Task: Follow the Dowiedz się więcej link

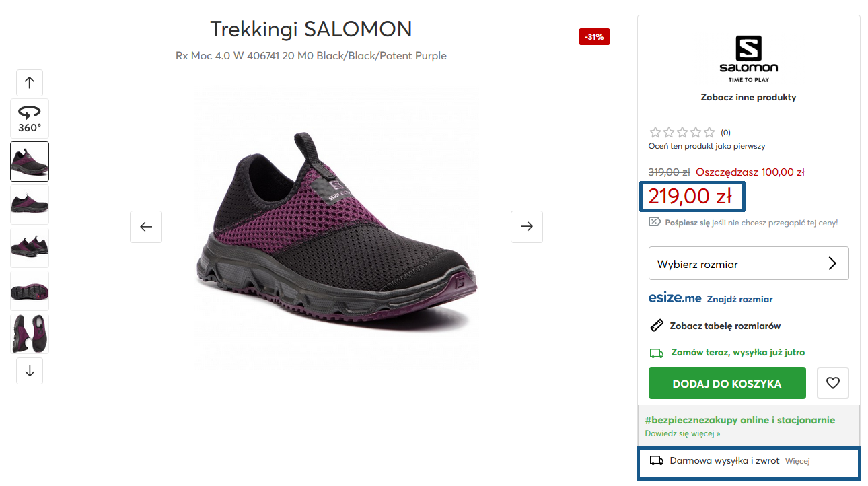Action: pos(682,433)
